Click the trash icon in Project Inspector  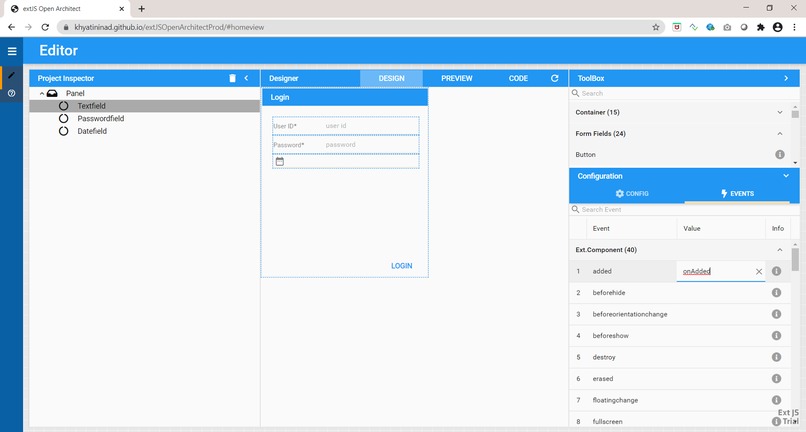[232, 78]
